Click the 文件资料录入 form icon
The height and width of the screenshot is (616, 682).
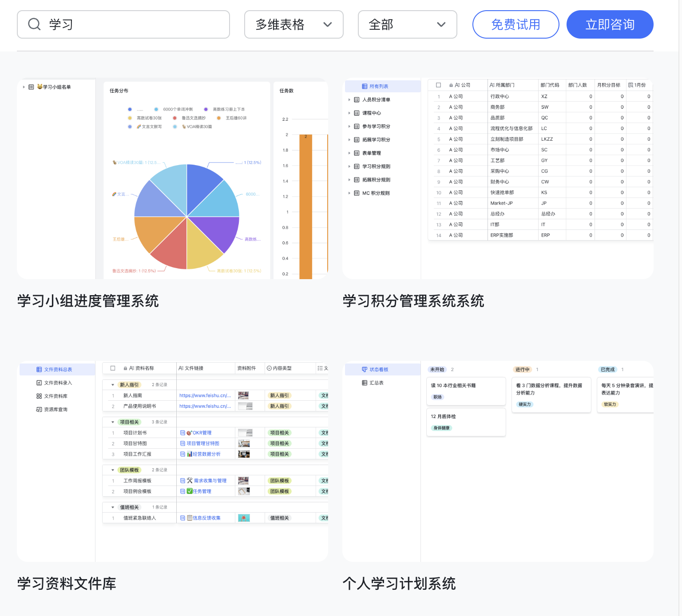pos(39,383)
